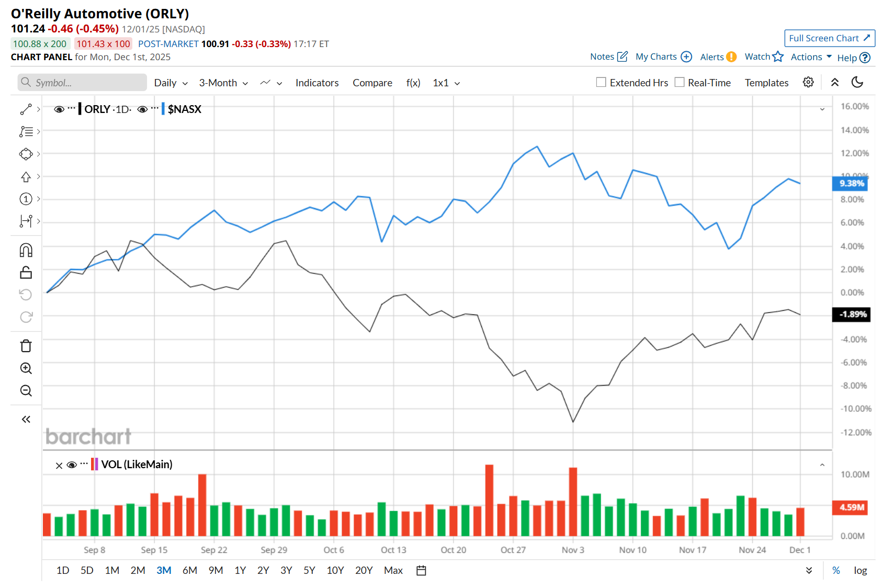The width and height of the screenshot is (894, 588).
Task: Zoom out of the chart
Action: [x=26, y=391]
